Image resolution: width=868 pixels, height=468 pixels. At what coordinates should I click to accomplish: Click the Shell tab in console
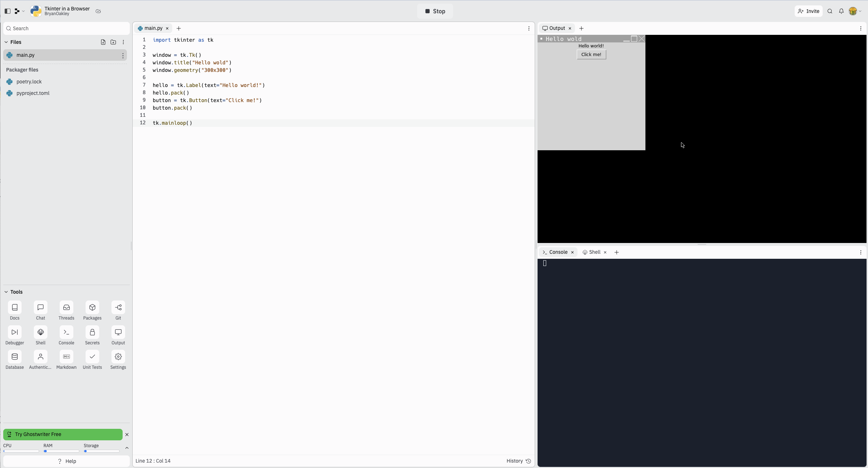click(x=594, y=252)
